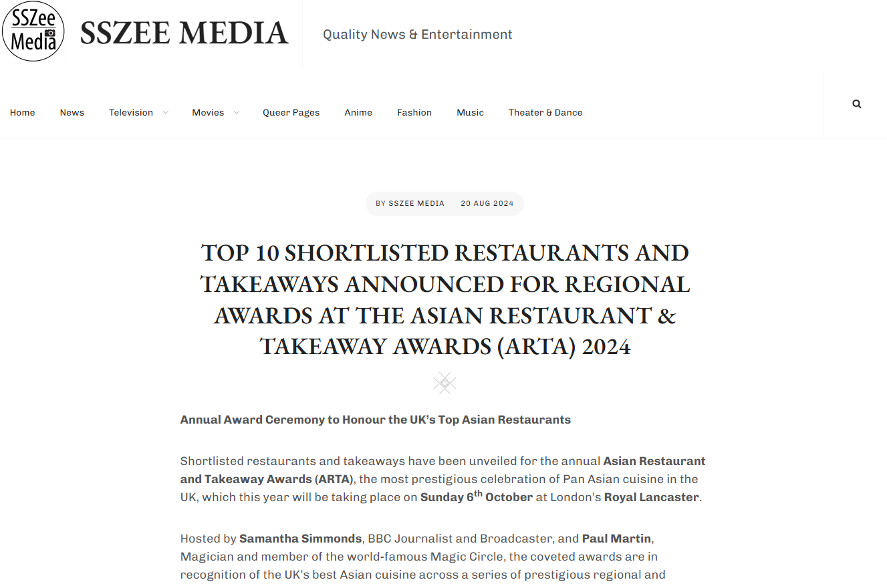The width and height of the screenshot is (887, 588).
Task: Click the article headline about ARTA 2024
Action: (x=445, y=299)
